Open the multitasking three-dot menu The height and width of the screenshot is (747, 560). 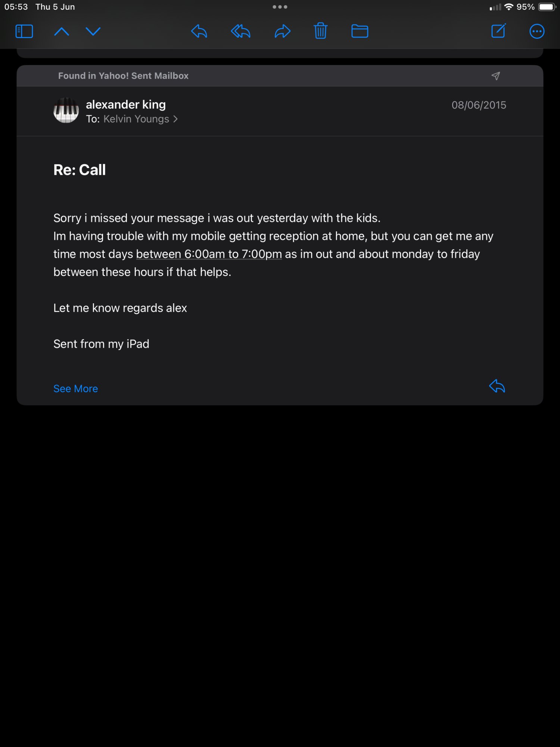click(280, 7)
